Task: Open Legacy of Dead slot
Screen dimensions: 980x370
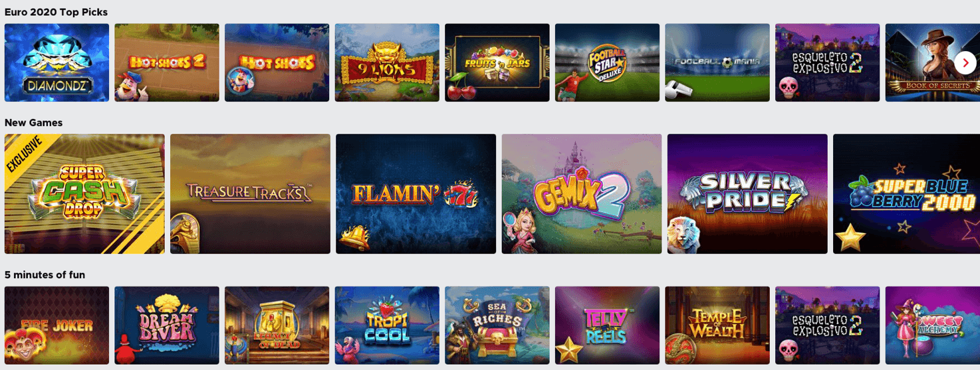Action: click(x=277, y=325)
